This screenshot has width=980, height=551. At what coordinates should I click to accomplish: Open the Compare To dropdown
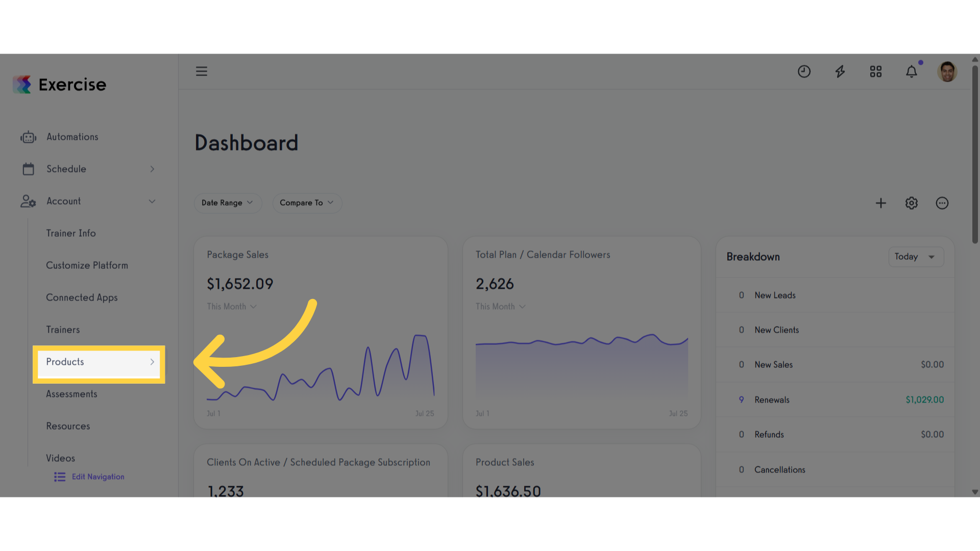(x=307, y=203)
